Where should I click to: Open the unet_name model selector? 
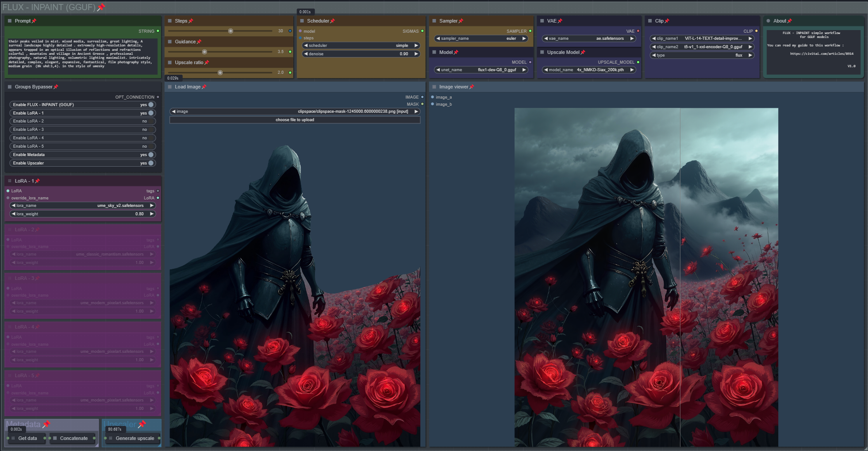pyautogui.click(x=481, y=70)
